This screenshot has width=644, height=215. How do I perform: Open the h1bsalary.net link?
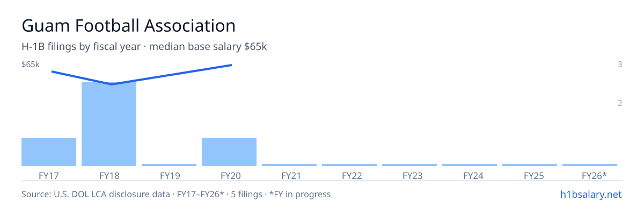pos(590,194)
